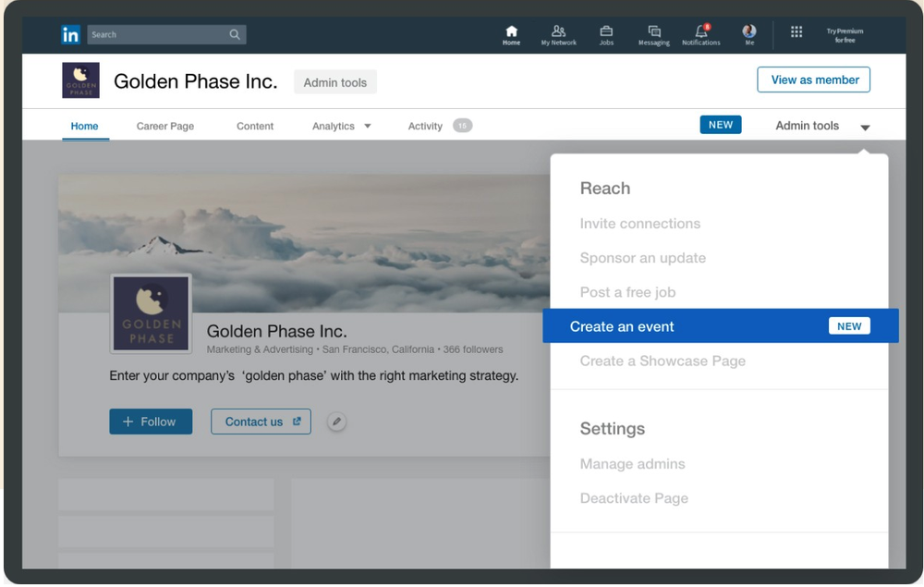
Task: Click Try Premium for free
Action: click(x=845, y=35)
